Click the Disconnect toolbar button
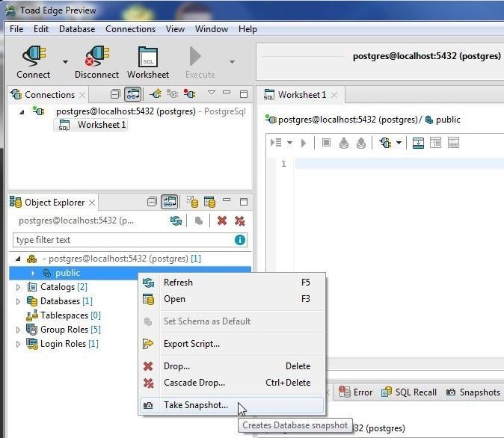 [96, 62]
